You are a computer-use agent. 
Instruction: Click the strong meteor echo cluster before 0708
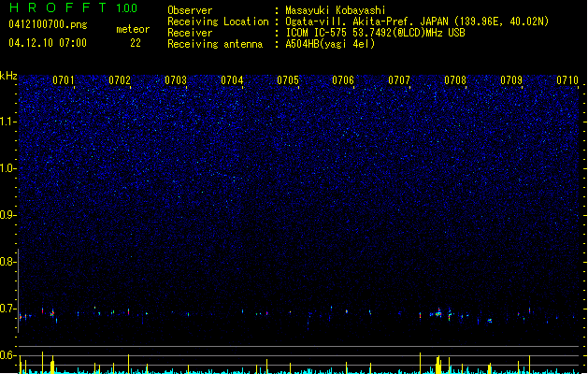coord(438,313)
